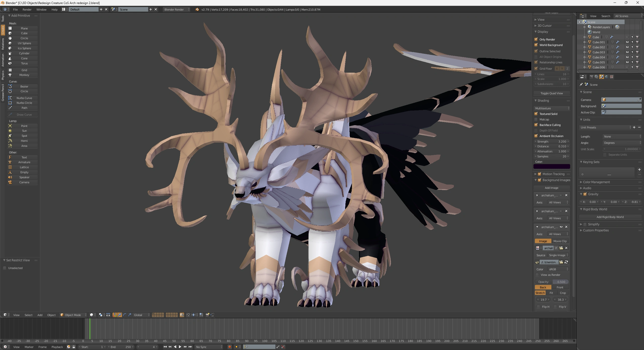Open the Object Mode dropdown
Image resolution: width=644 pixels, height=350 pixels.
(x=73, y=315)
